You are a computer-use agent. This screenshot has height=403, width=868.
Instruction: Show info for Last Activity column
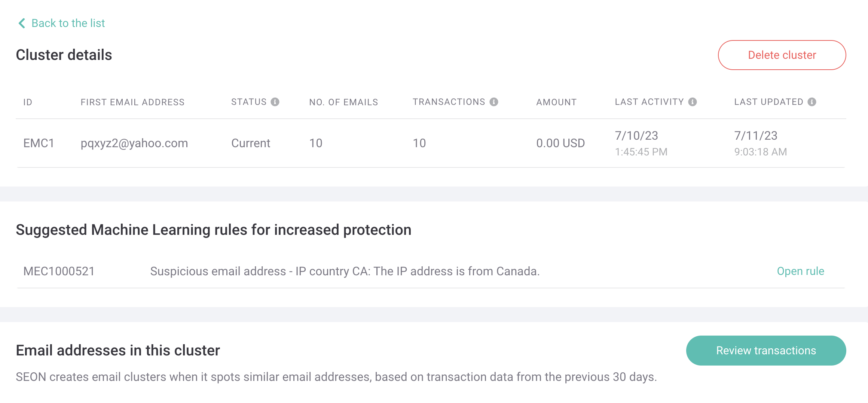693,102
